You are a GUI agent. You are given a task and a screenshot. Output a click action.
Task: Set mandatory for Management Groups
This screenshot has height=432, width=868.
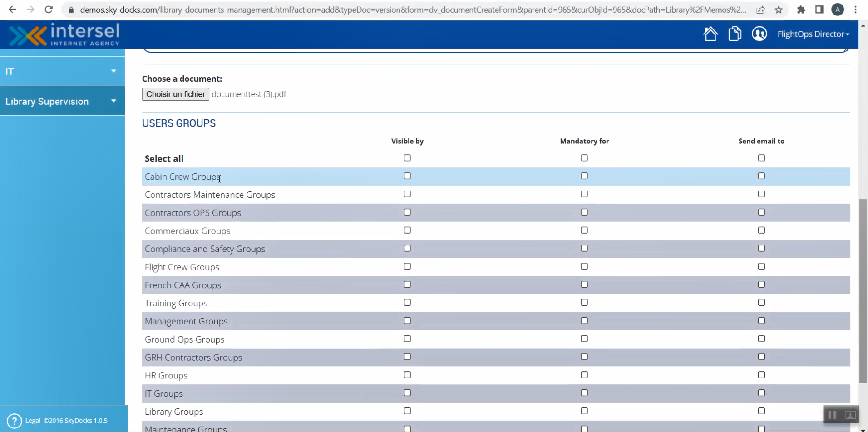tap(584, 321)
